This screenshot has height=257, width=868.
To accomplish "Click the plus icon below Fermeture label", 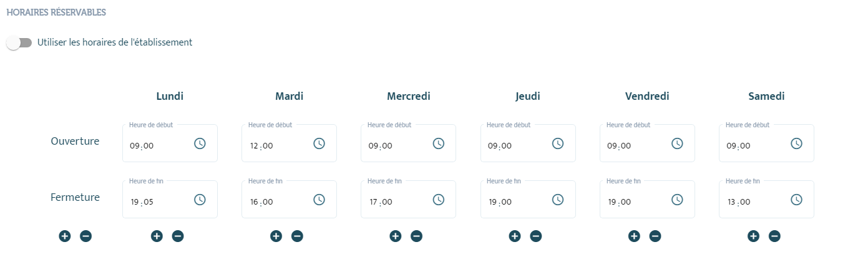I will 65,236.
